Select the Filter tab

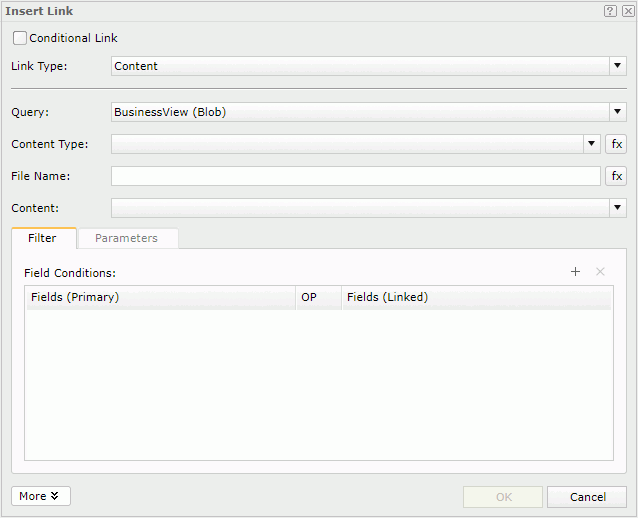click(42, 238)
